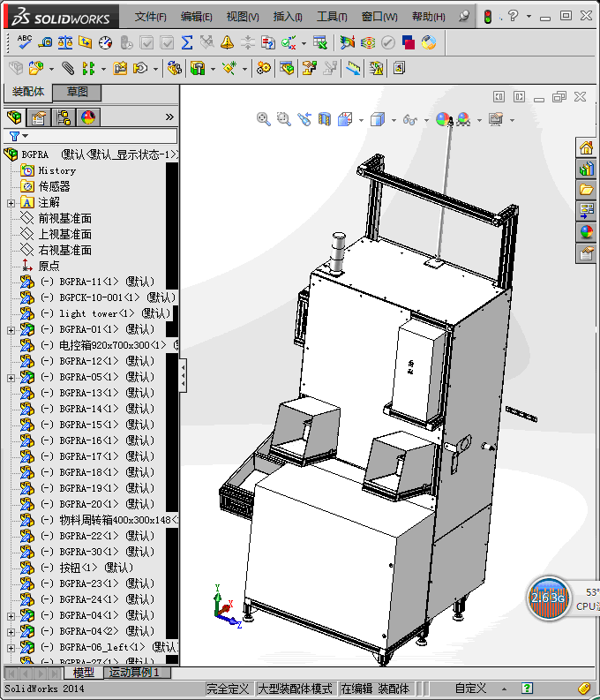Open Linear Component Pattern dropdown arrow
This screenshot has width=600, height=700.
[103, 69]
